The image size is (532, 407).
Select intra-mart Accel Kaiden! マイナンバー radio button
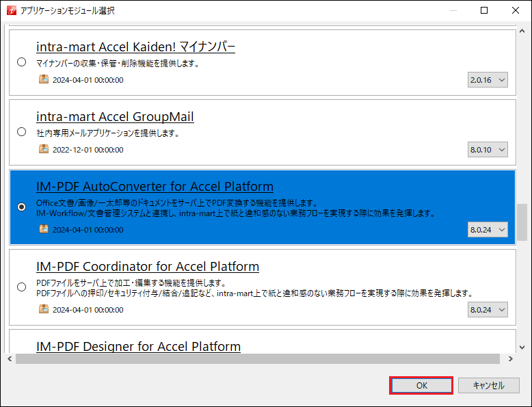pos(21,62)
